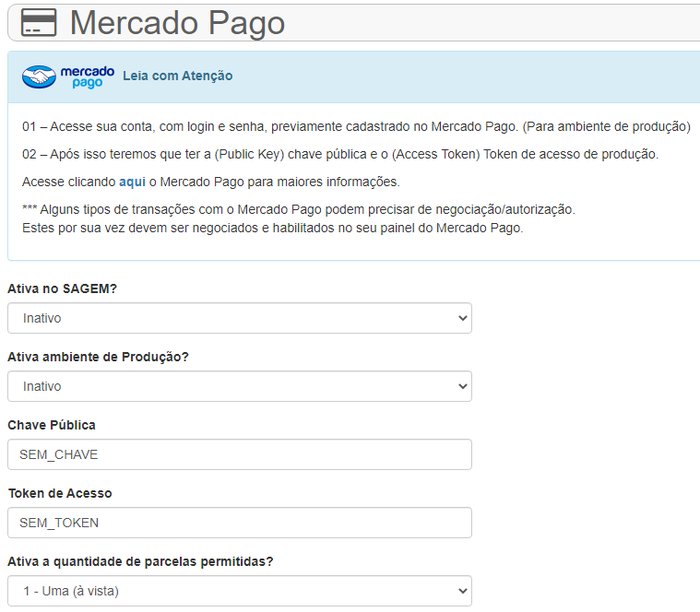Expand the 'Ativa ambiente de Produção?' dropdown
Image resolution: width=700 pixels, height=612 pixels.
coord(240,387)
